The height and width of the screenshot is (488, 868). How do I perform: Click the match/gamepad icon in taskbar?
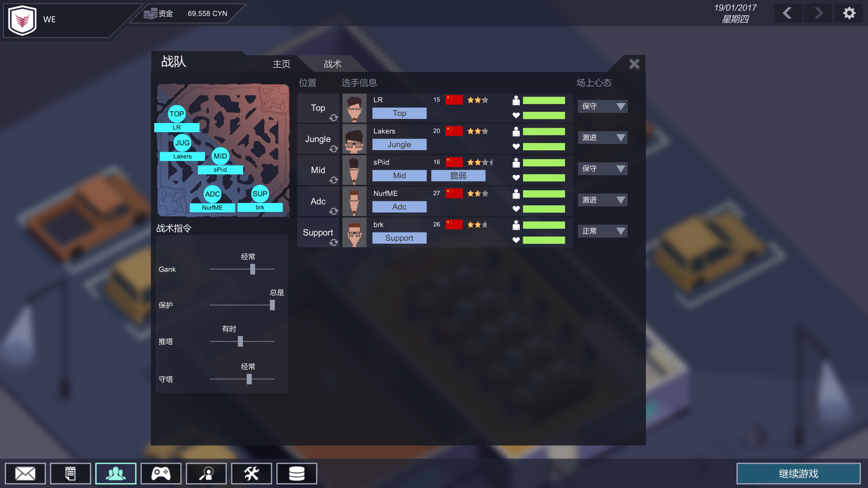click(x=161, y=473)
